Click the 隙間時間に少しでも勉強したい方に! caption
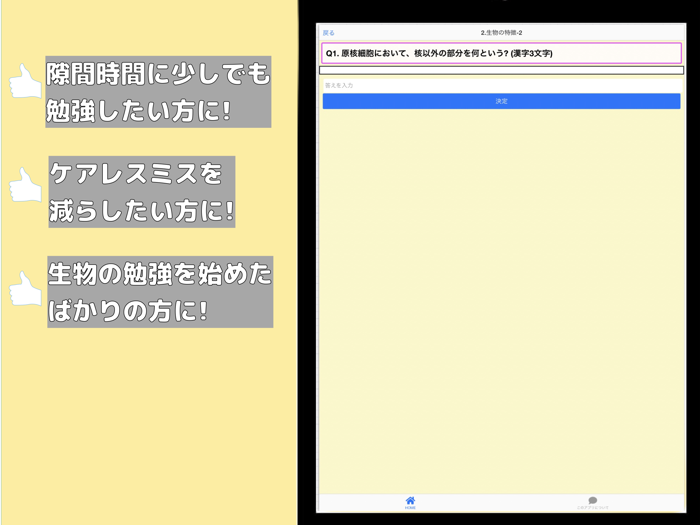Image resolution: width=700 pixels, height=525 pixels. [x=158, y=92]
